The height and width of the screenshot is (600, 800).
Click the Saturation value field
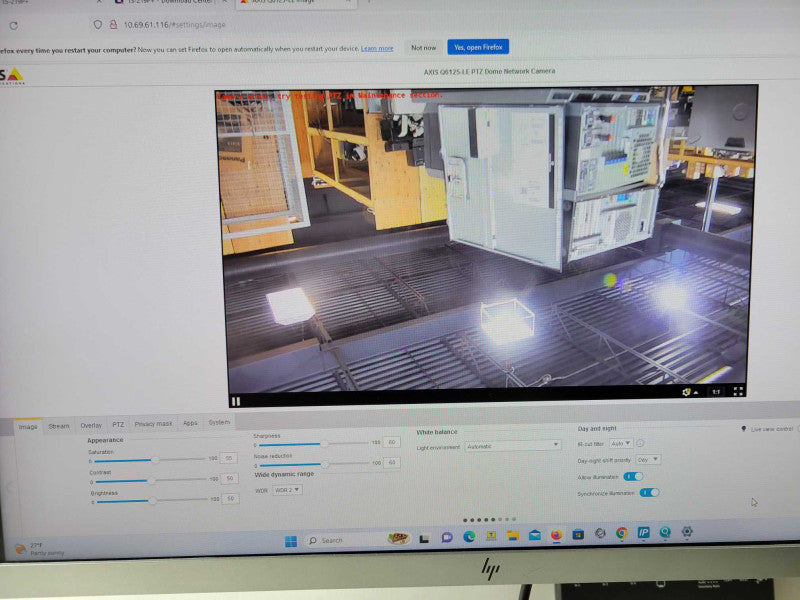pos(229,458)
